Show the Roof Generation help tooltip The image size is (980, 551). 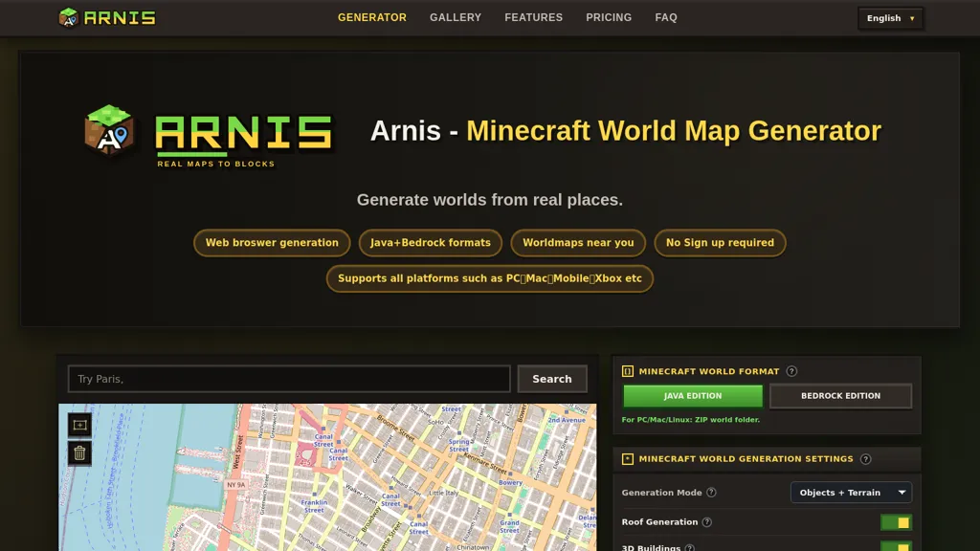point(707,522)
